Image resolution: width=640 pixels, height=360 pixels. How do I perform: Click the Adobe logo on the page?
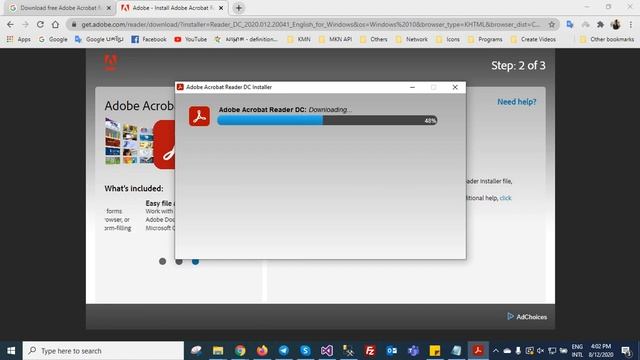click(111, 62)
